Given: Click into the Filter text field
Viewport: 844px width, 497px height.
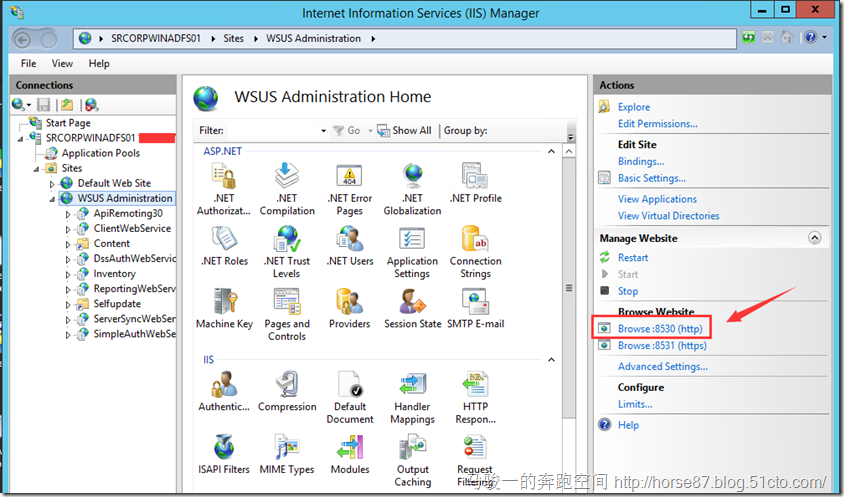Looking at the screenshot, I should tap(271, 131).
